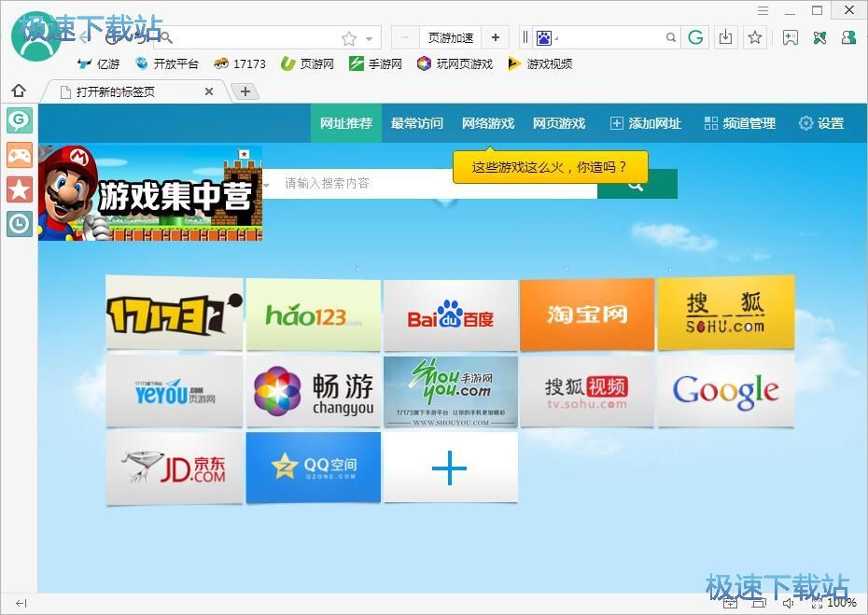
Task: Open 频道管理 channel management
Action: pyautogui.click(x=739, y=123)
